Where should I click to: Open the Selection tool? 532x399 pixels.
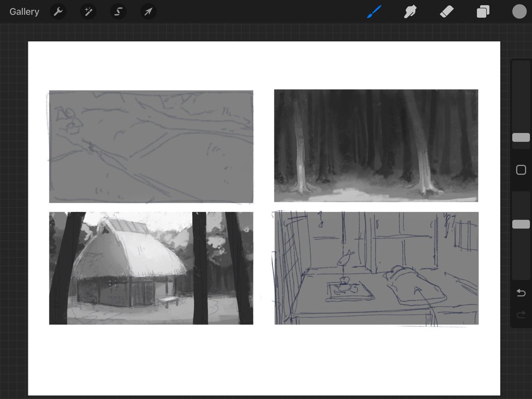(118, 12)
